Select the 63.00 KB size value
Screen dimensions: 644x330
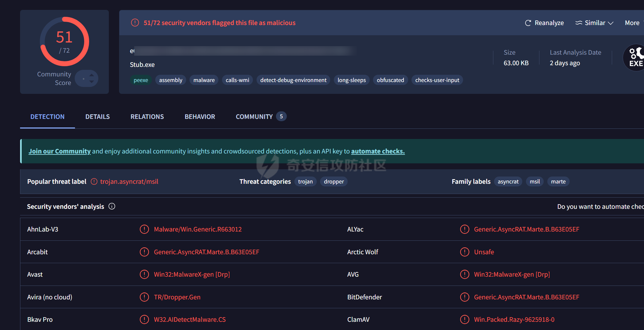click(516, 63)
